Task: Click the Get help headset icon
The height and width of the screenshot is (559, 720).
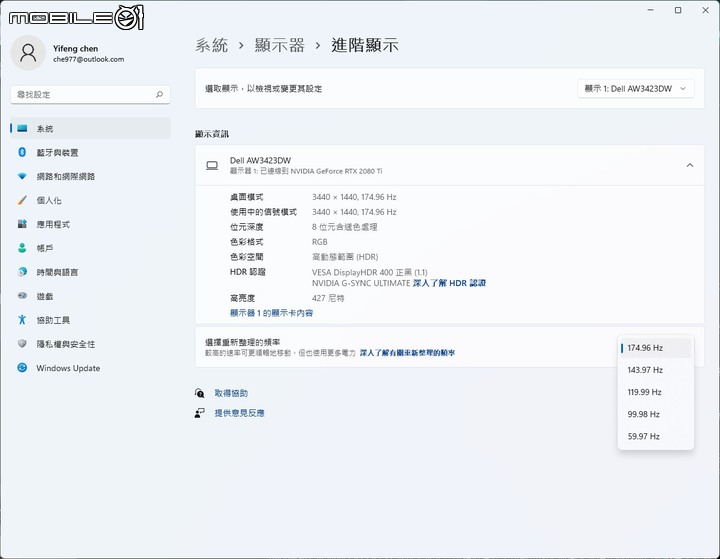Action: [199, 393]
